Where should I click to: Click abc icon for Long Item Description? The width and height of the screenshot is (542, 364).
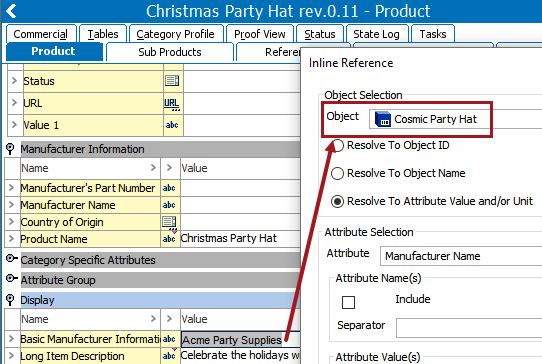tap(169, 356)
